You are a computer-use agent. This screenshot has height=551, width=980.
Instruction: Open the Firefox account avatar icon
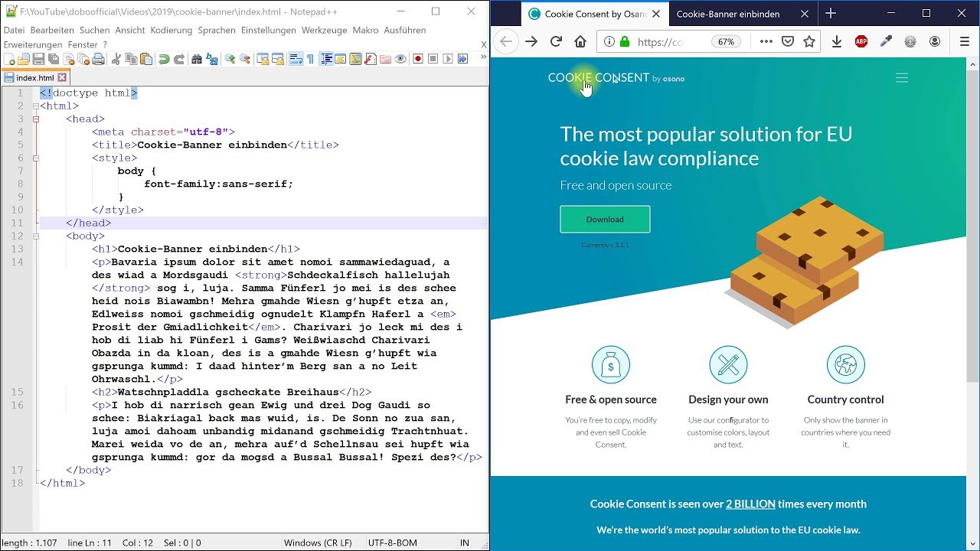pyautogui.click(x=935, y=42)
